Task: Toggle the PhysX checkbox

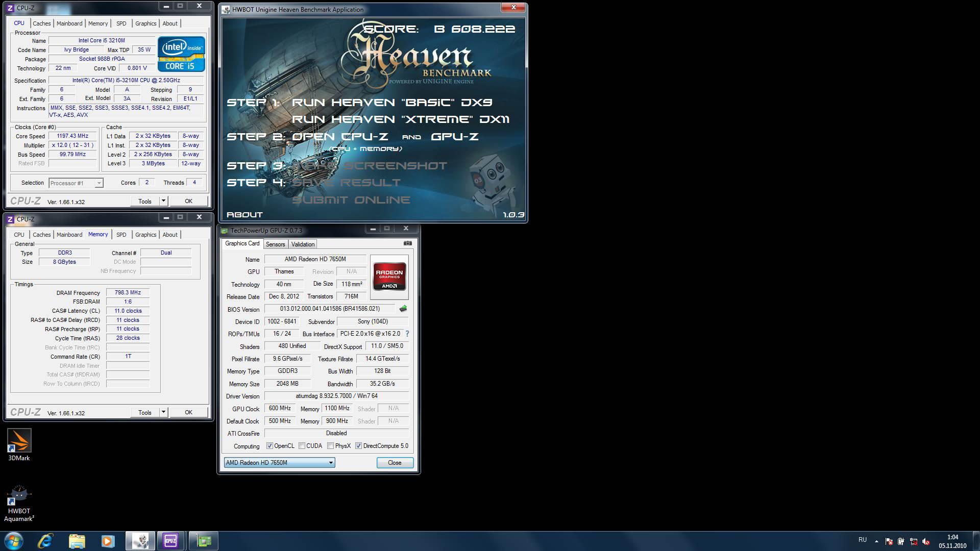Action: (331, 446)
